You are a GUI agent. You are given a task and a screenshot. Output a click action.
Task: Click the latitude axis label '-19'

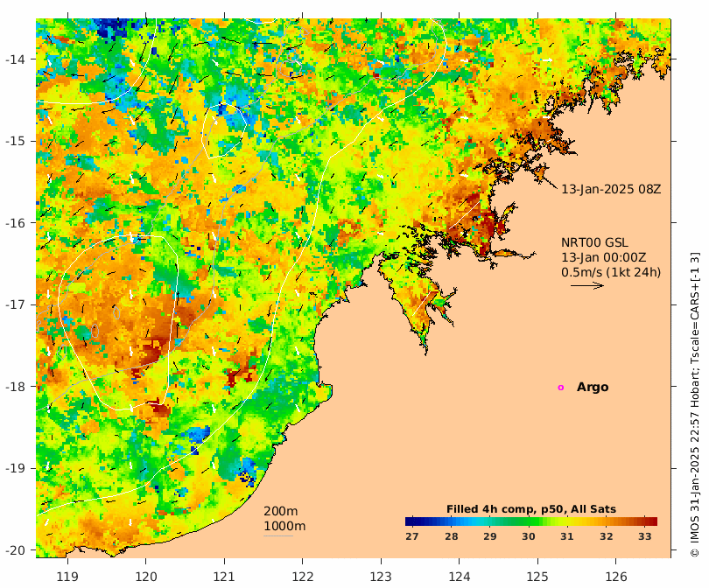(15, 468)
